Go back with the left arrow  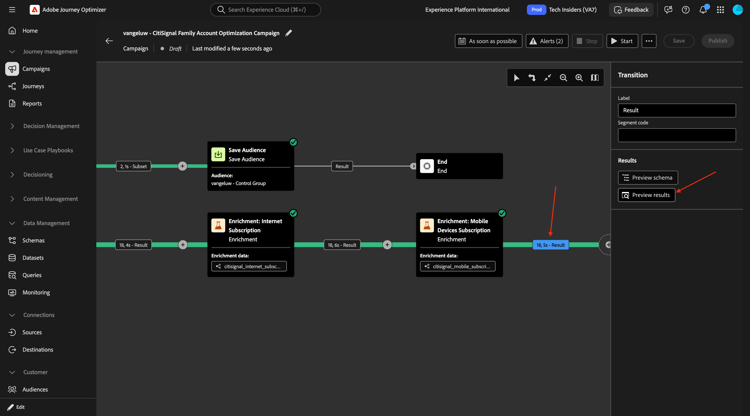pos(109,41)
